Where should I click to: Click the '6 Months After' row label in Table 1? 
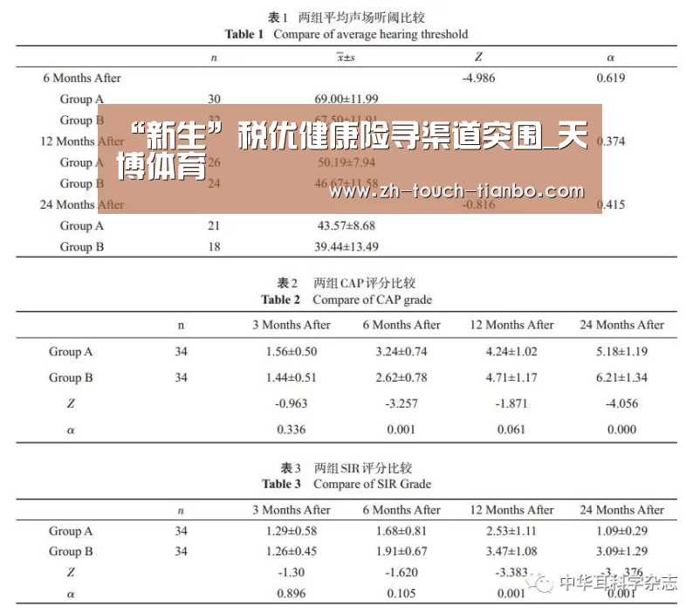(82, 78)
